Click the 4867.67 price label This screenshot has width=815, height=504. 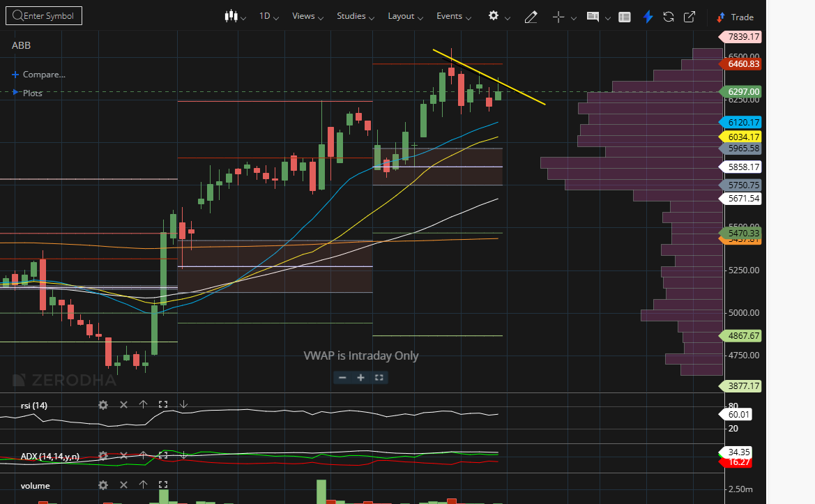tap(740, 336)
